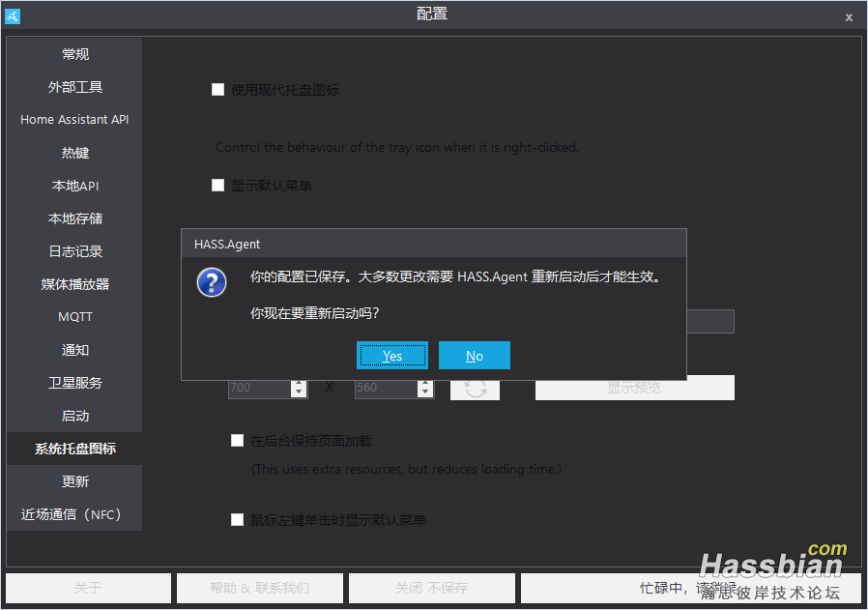Open the 更新 tab
This screenshot has width=868, height=610.
[74, 481]
